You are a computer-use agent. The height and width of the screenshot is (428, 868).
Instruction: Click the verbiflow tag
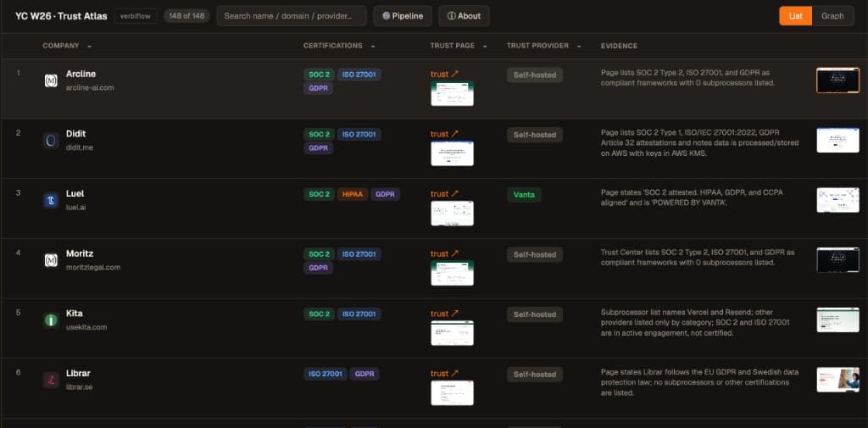coord(136,16)
